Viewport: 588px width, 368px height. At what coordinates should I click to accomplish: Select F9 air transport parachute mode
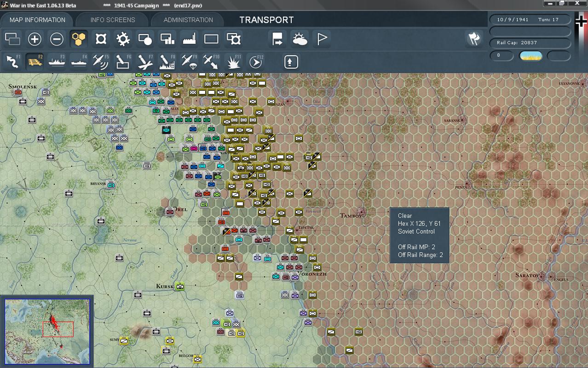[x=189, y=61]
